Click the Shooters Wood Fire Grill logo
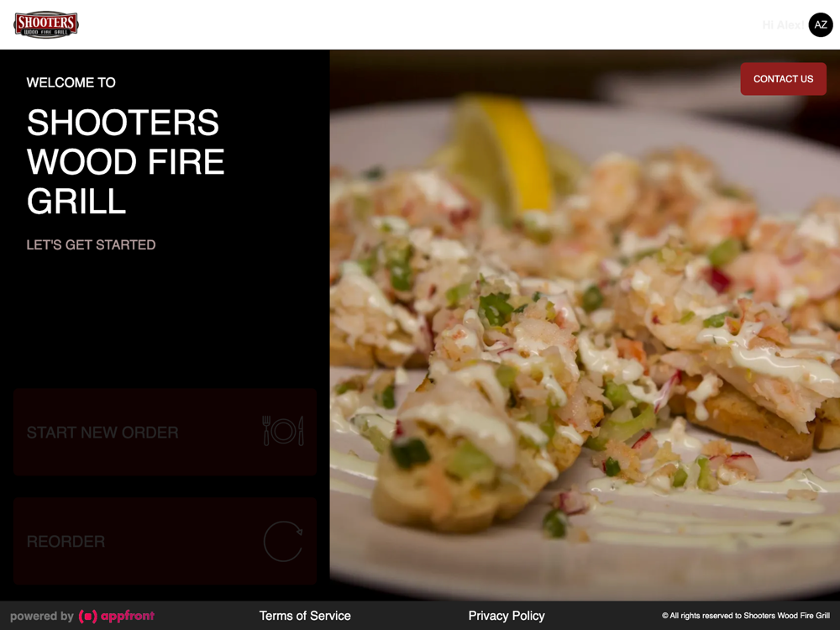The image size is (840, 630). [46, 24]
